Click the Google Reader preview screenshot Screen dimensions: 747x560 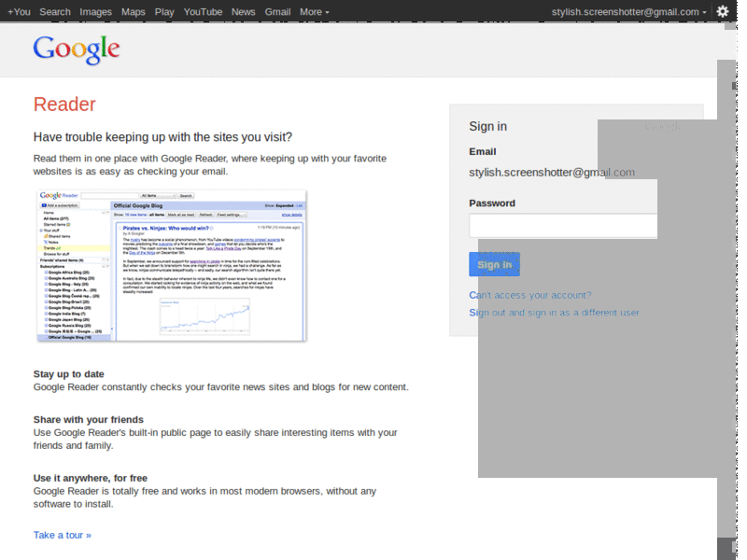point(172,265)
